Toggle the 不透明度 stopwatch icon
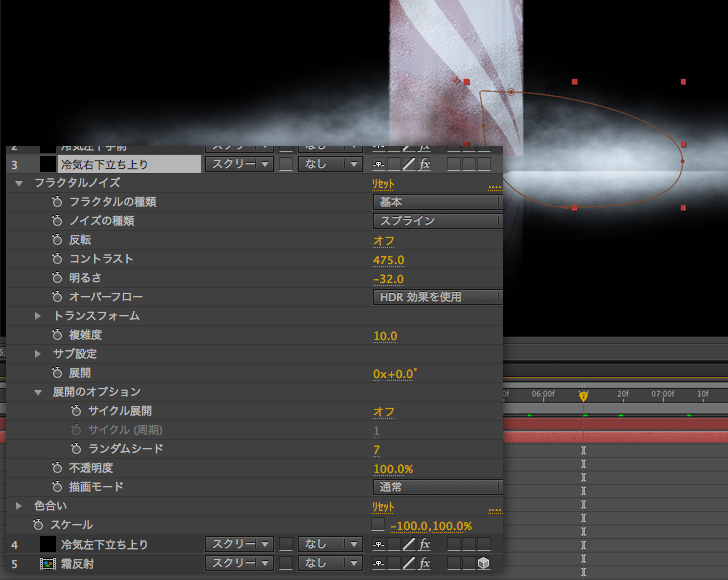728x580 pixels. [x=58, y=468]
